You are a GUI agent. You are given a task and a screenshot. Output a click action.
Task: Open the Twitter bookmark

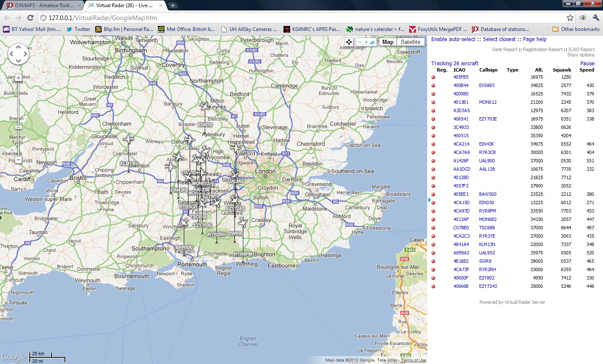click(x=78, y=29)
